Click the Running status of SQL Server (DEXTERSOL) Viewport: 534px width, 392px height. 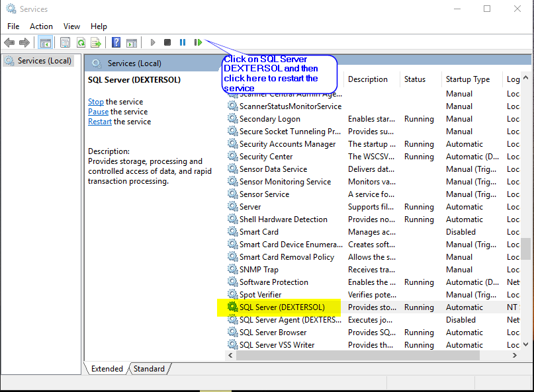[x=419, y=307]
